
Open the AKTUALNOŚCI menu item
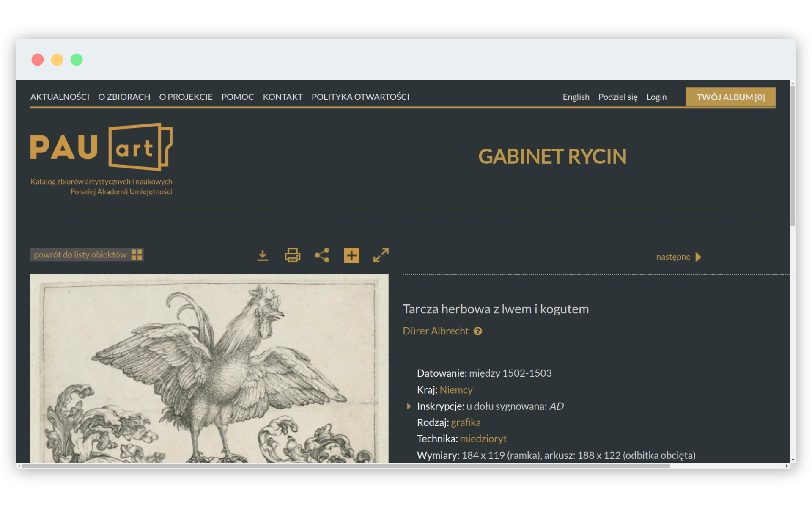60,97
